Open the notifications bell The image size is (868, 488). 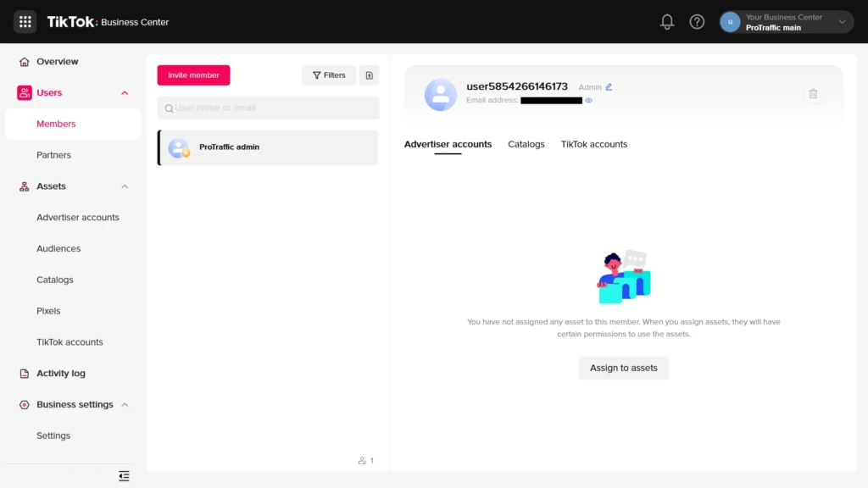[x=667, y=21]
